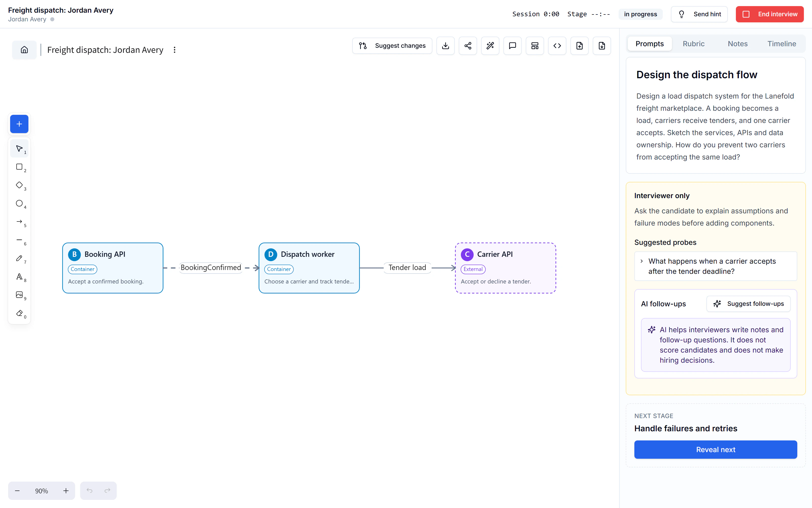Click Reveal next button
This screenshot has width=812, height=508.
pos(715,450)
